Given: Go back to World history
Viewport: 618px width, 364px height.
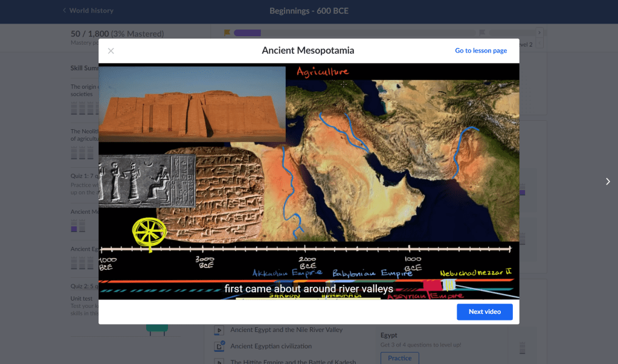Looking at the screenshot, I should 91,11.
